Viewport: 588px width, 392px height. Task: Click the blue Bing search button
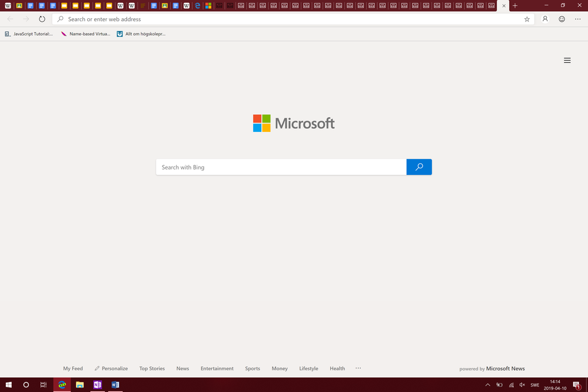coord(419,167)
